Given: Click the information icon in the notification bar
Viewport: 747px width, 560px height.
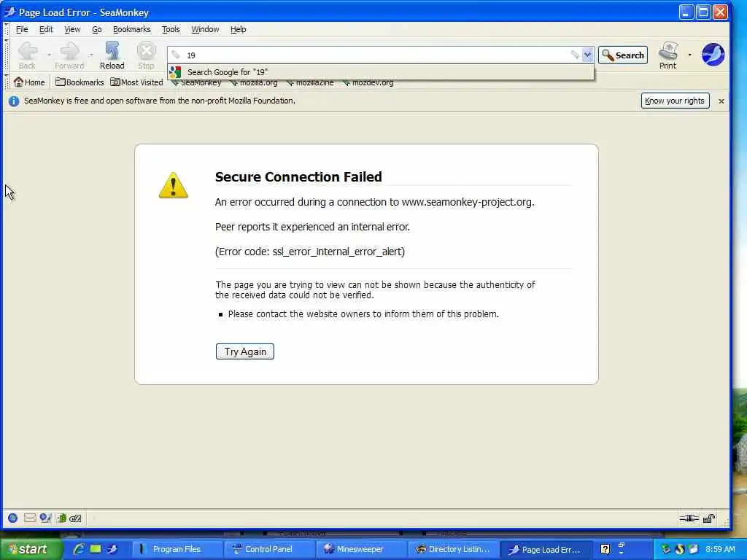Looking at the screenshot, I should tap(14, 101).
